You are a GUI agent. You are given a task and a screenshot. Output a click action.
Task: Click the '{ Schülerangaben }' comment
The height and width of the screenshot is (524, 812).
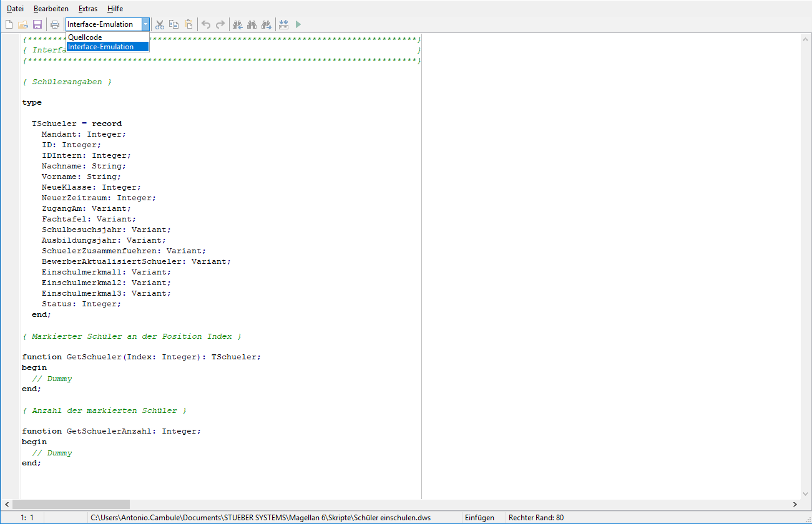point(67,82)
